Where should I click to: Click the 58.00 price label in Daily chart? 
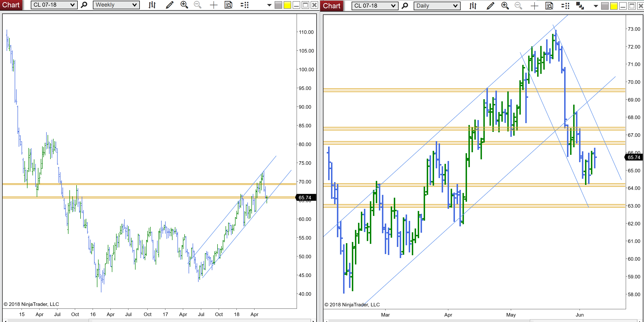[634, 294]
